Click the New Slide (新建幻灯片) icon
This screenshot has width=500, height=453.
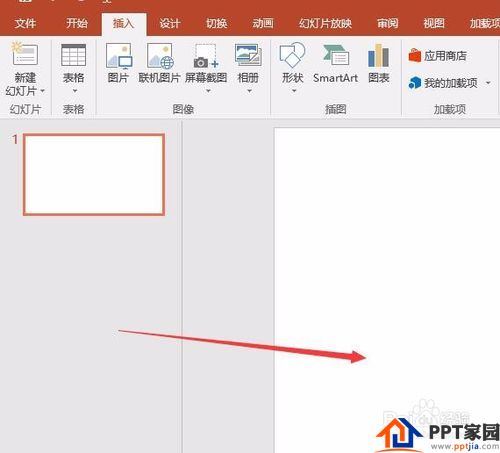[x=24, y=54]
